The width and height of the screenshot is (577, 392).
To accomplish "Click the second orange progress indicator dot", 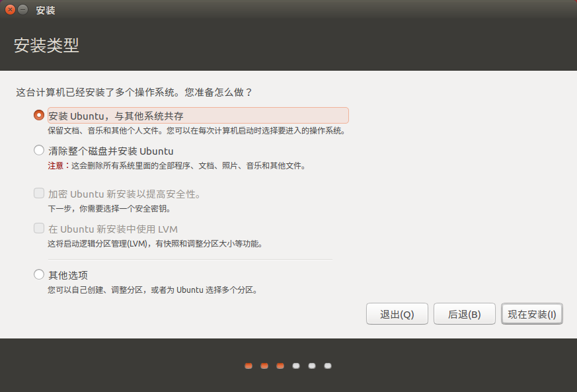I will click(264, 365).
